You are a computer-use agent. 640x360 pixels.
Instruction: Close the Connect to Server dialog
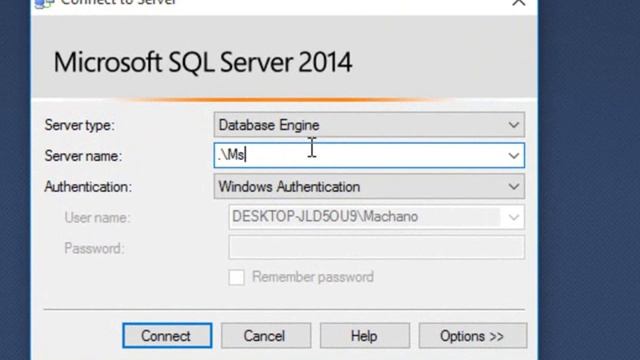point(518,2)
